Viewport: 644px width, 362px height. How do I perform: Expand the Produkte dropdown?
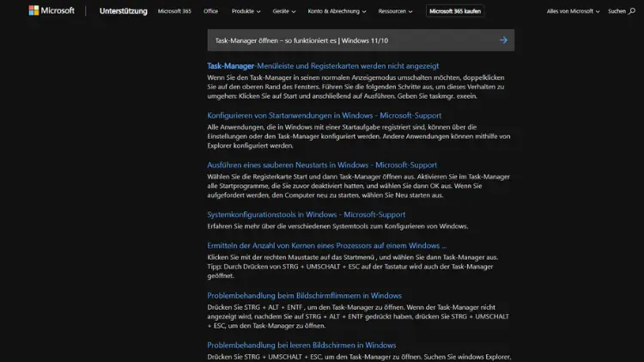tap(246, 11)
